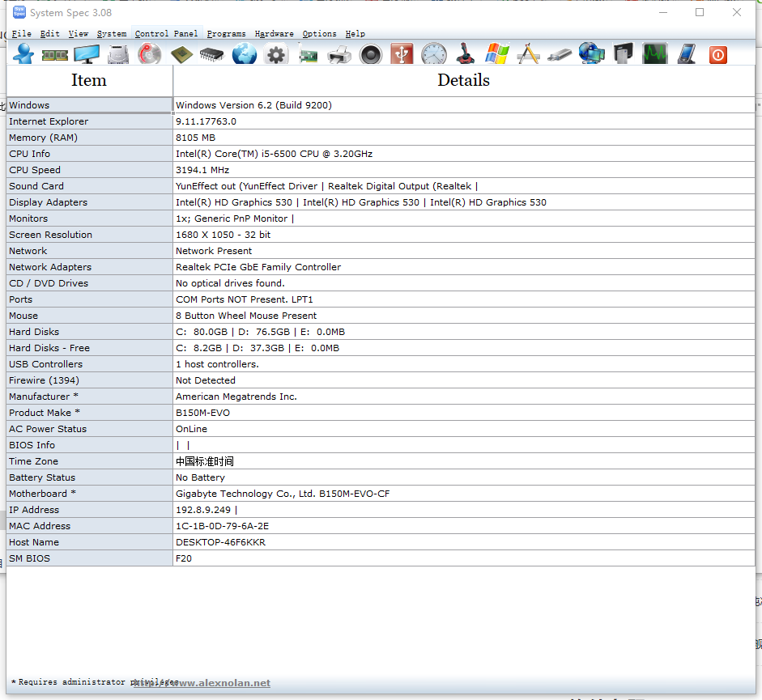
Task: Open the clock time icon
Action: point(434,54)
